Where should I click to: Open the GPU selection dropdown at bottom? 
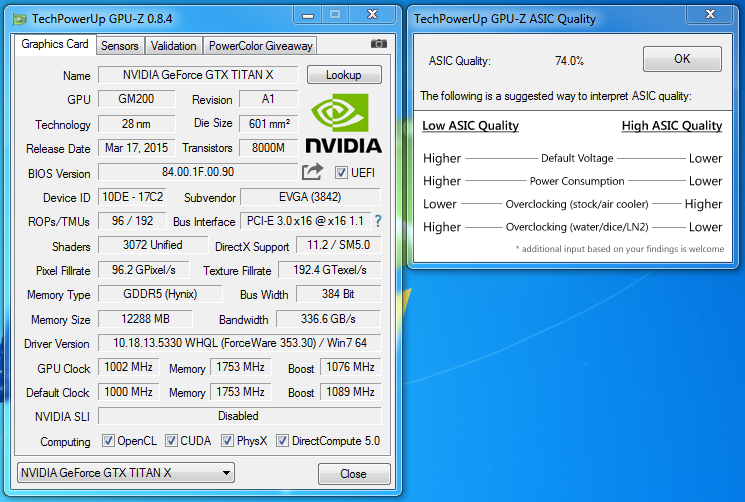[x=126, y=473]
